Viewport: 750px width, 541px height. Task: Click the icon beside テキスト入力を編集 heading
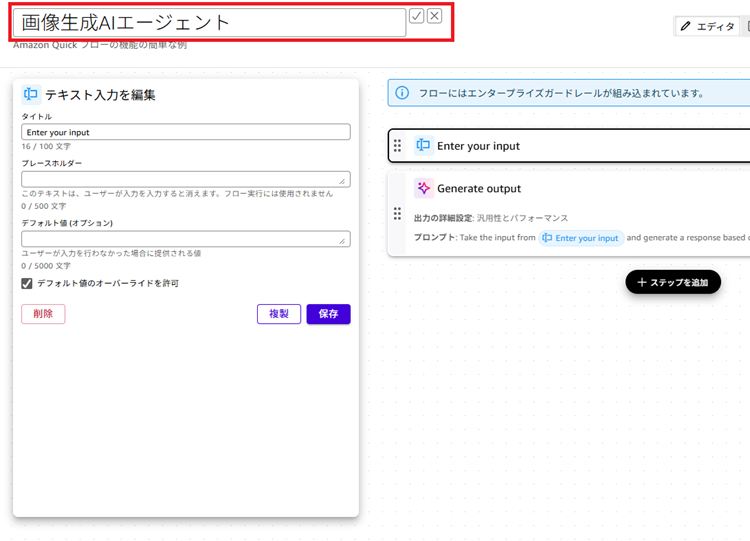tap(31, 95)
